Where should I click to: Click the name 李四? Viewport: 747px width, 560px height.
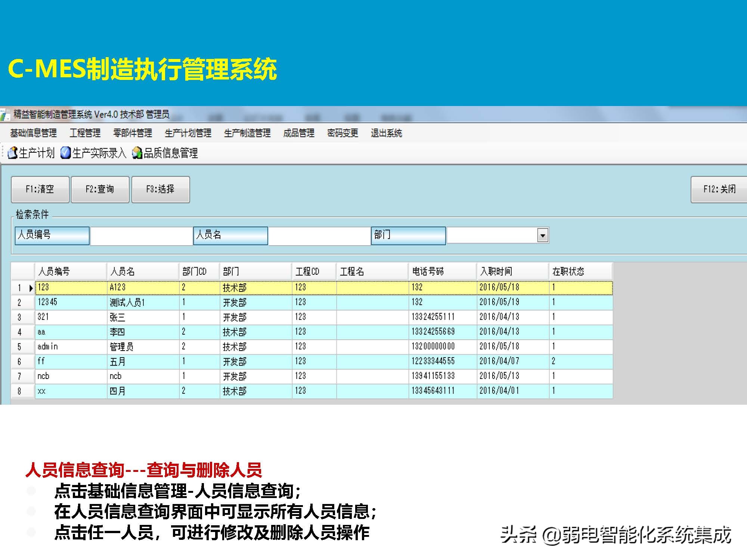tap(143, 332)
